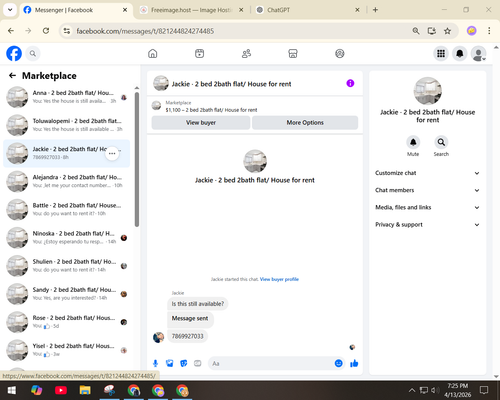Open the emoji picker in message box

338,363
